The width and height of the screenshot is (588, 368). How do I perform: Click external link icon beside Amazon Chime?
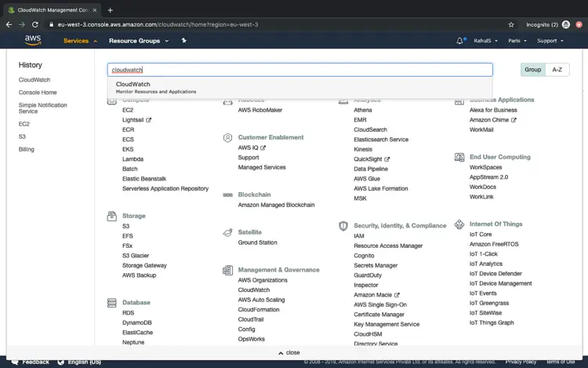(514, 120)
